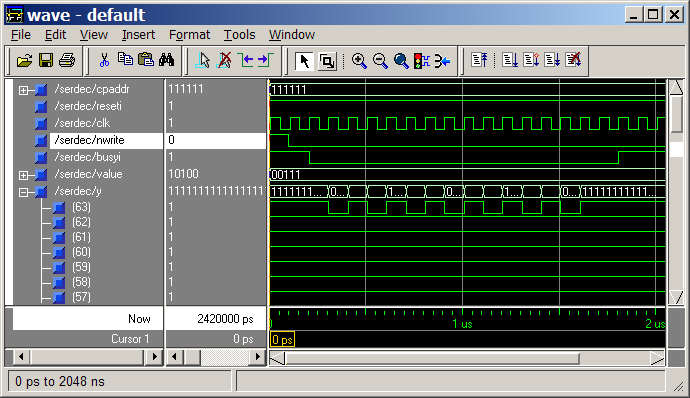The height and width of the screenshot is (398, 690).
Task: Select the /serdec/value signal name
Action: pos(88,174)
